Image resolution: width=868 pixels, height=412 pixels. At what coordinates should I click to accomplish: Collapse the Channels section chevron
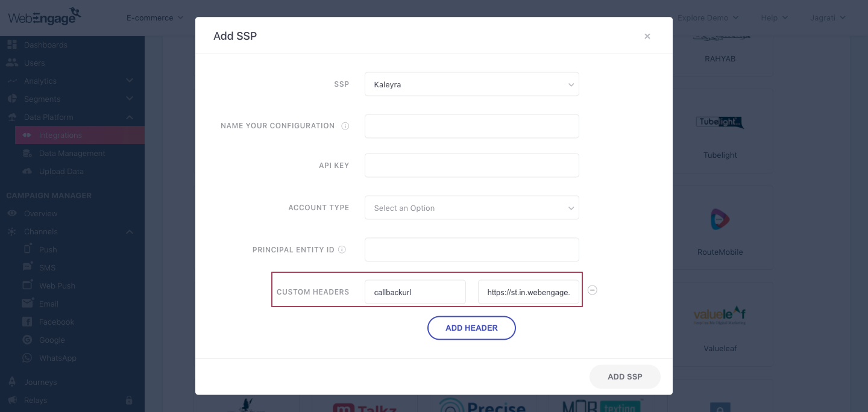point(130,231)
